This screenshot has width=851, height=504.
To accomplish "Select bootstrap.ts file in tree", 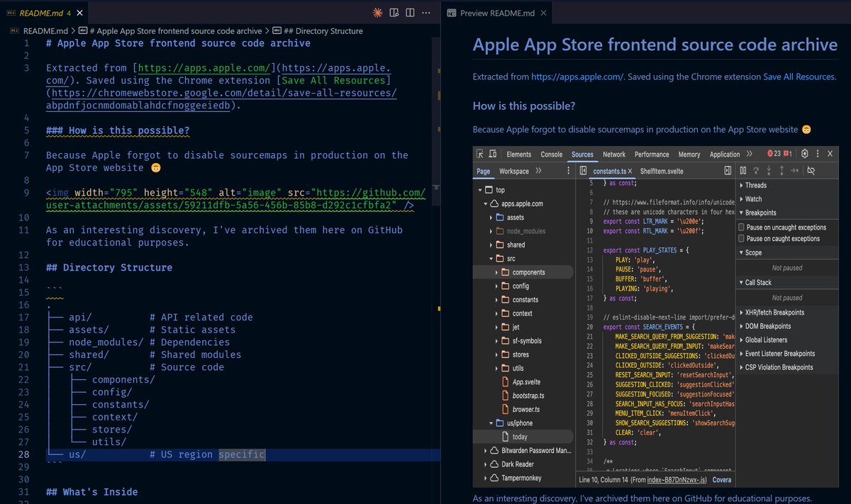I will (523, 396).
